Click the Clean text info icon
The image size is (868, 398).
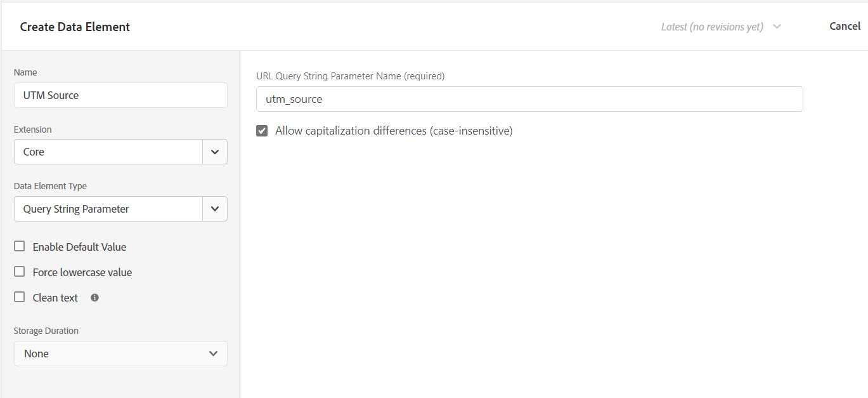(94, 297)
